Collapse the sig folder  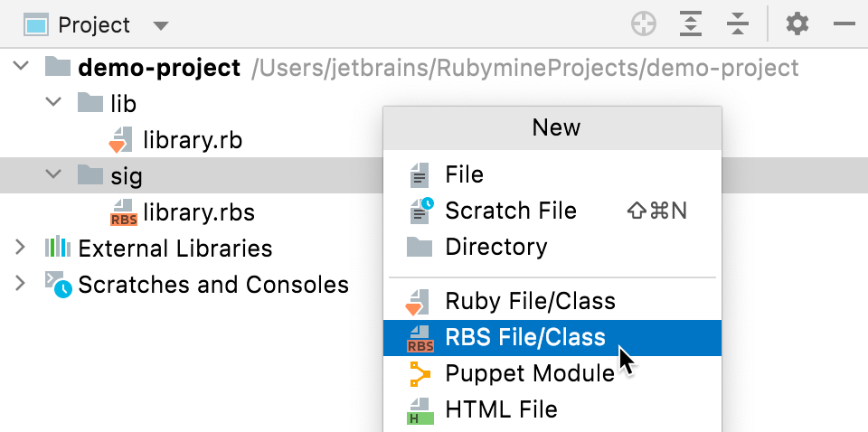click(x=54, y=175)
